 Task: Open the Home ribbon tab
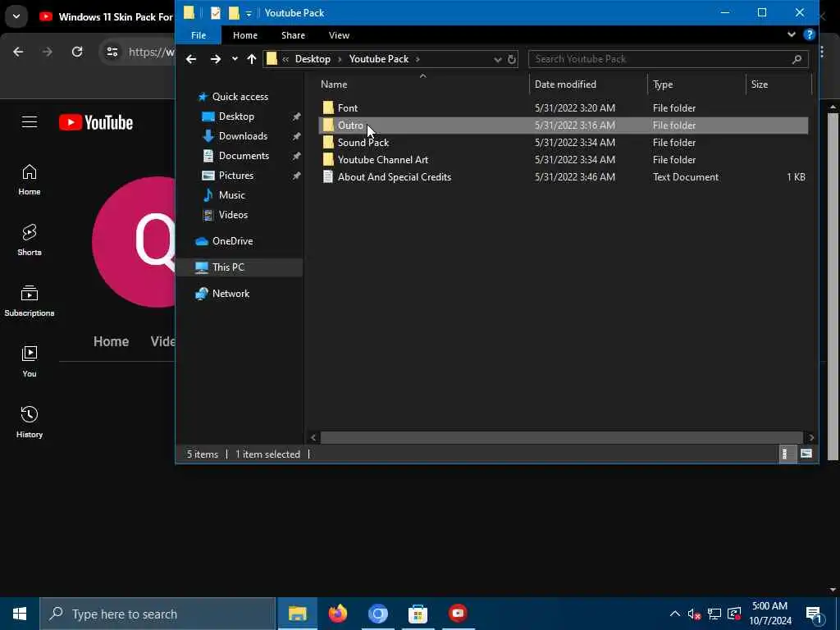(x=245, y=35)
